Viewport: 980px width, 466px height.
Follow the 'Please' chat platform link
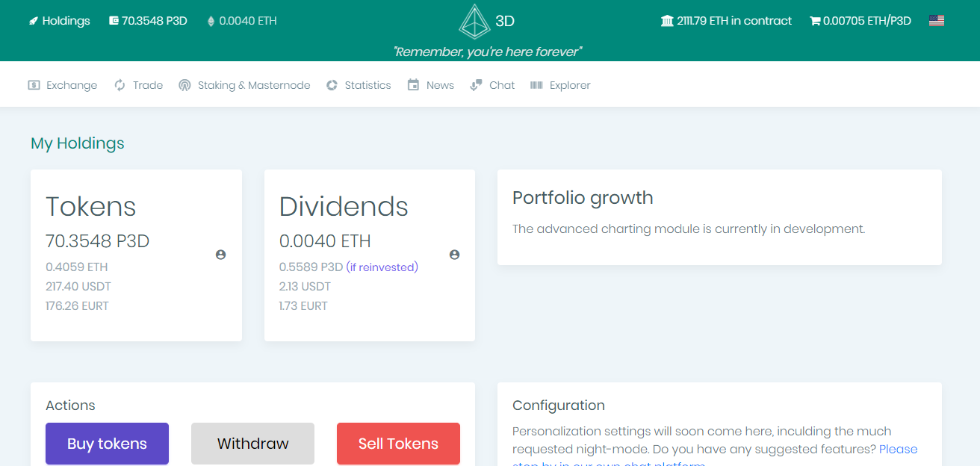click(x=899, y=449)
